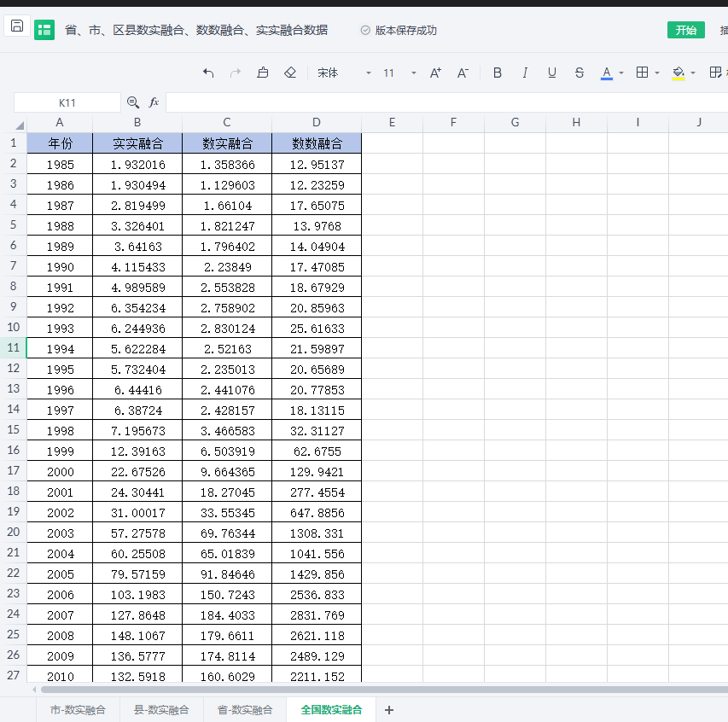Open the font size dropdown showing 11
Viewport: 728px width, 722px height.
tap(399, 73)
